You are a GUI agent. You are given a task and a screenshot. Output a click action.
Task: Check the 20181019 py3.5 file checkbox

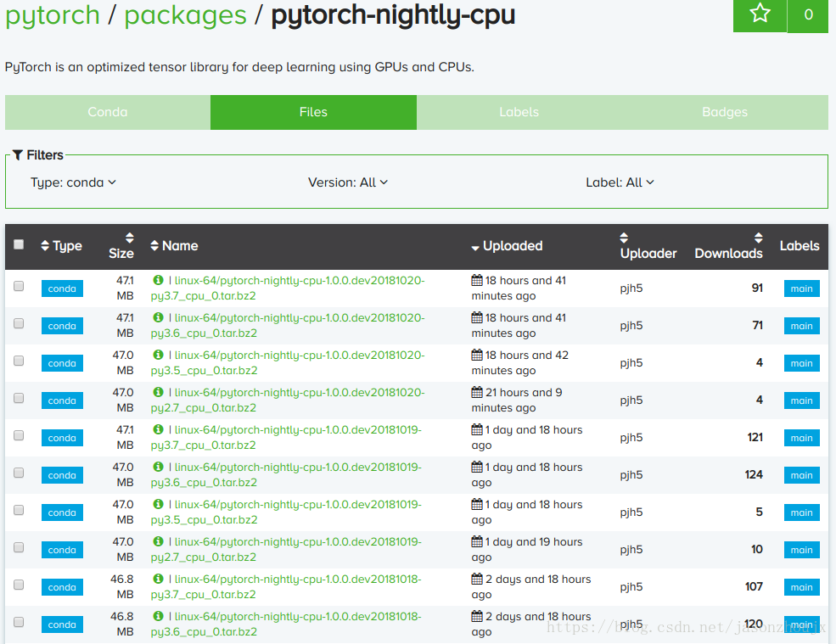[x=19, y=510]
